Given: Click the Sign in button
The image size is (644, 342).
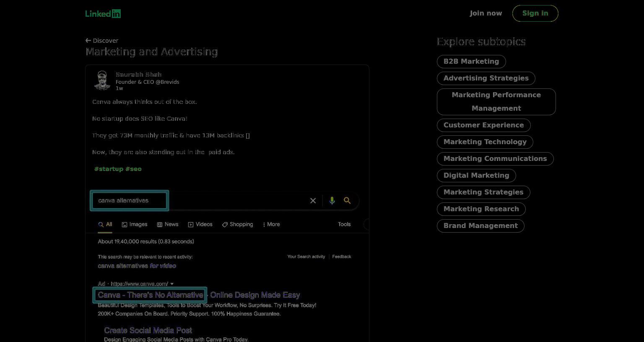Looking at the screenshot, I should pyautogui.click(x=535, y=13).
